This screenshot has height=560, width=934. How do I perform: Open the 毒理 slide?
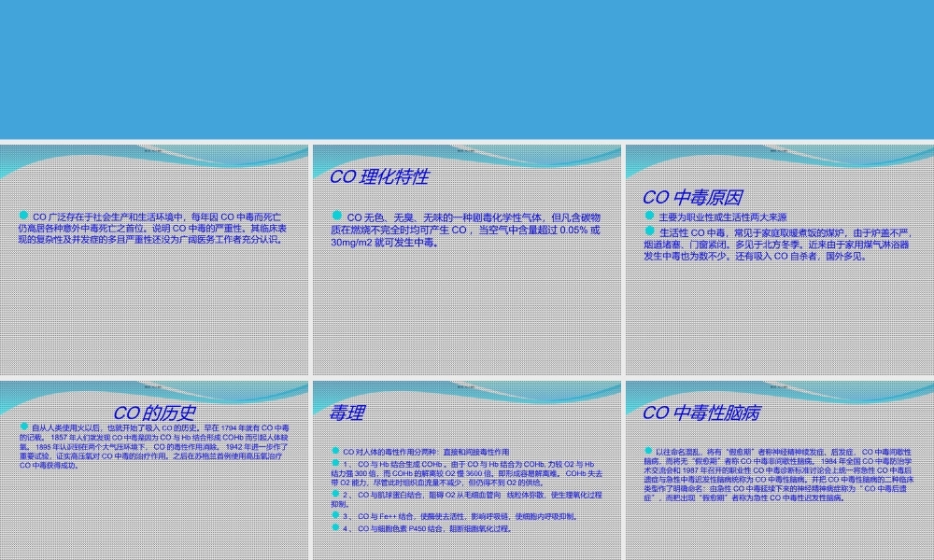466,470
